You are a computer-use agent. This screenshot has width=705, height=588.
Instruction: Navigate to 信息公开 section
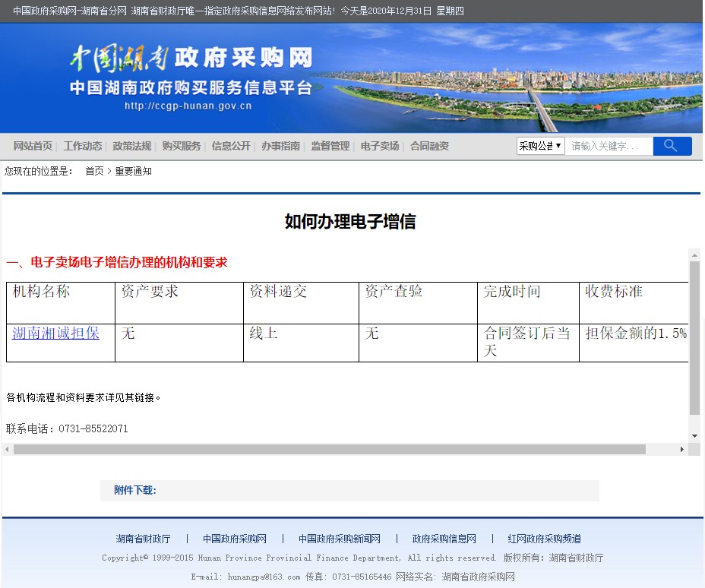pyautogui.click(x=231, y=146)
